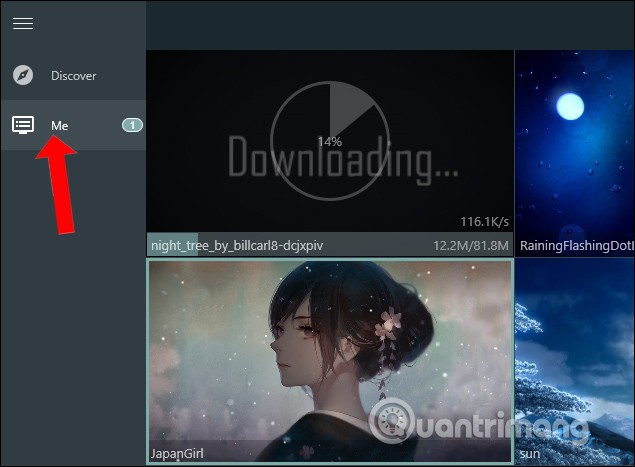The image size is (635, 467).
Task: Click the JapanGirl title label
Action: (178, 453)
